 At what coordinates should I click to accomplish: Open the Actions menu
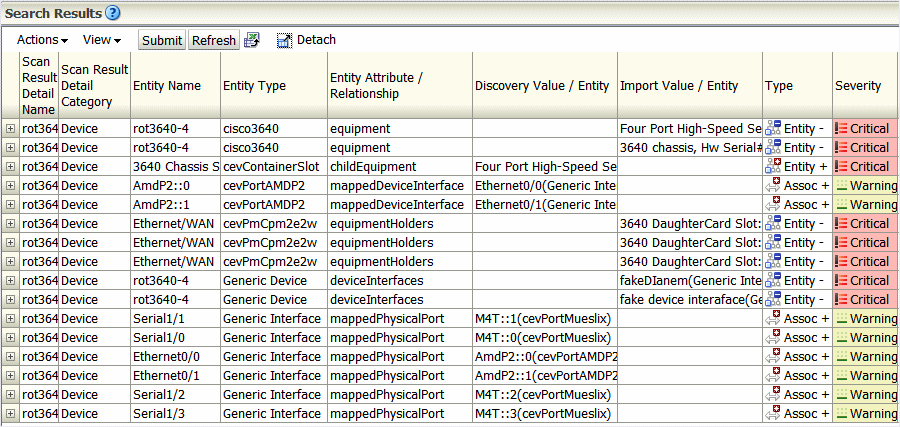click(x=42, y=40)
